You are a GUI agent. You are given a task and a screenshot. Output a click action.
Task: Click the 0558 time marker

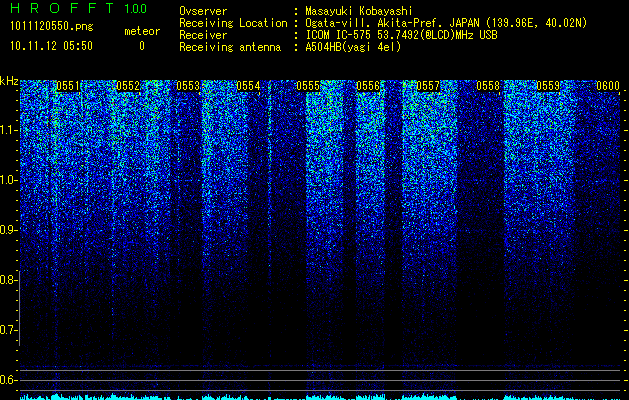(x=488, y=86)
